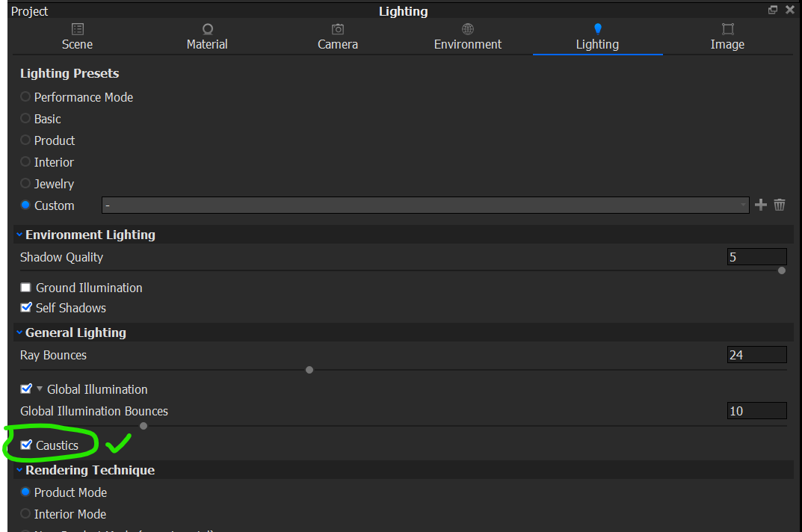The width and height of the screenshot is (802, 532).
Task: Click the Shadow Quality value field
Action: [756, 257]
